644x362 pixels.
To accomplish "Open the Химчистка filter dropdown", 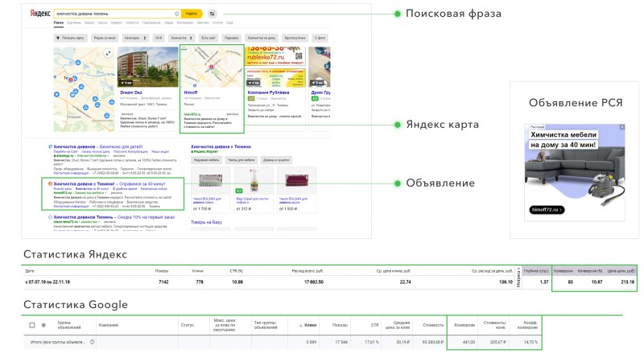I will 182,38.
